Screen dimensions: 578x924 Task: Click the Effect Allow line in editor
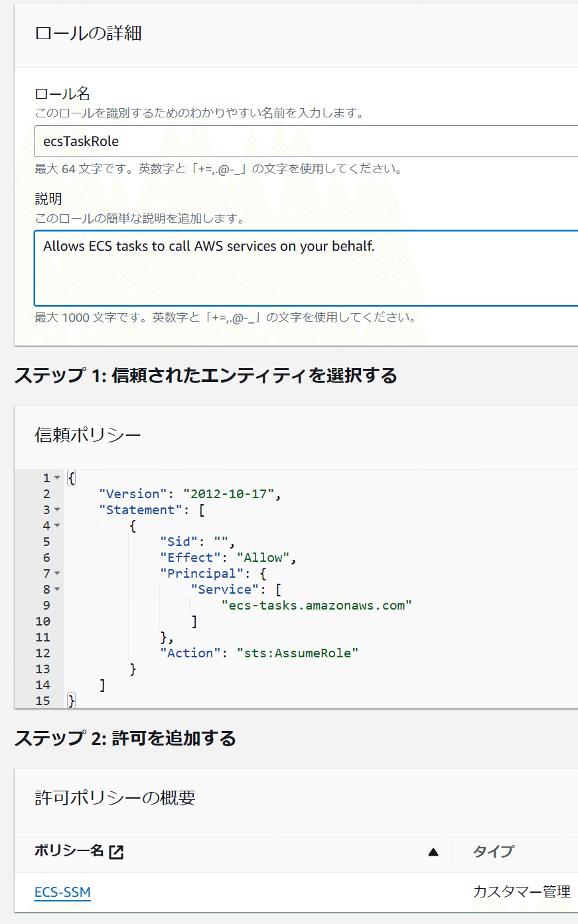click(228, 557)
